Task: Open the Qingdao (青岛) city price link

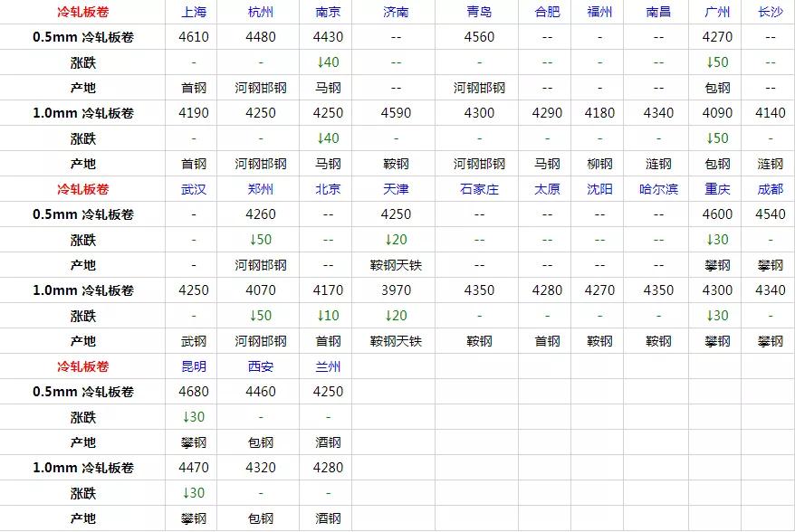Action: tap(479, 12)
